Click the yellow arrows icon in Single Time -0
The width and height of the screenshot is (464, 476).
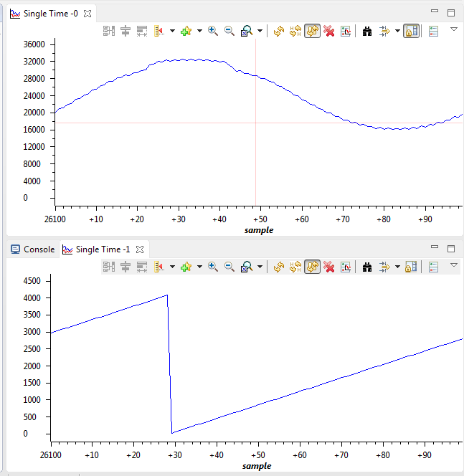point(384,31)
